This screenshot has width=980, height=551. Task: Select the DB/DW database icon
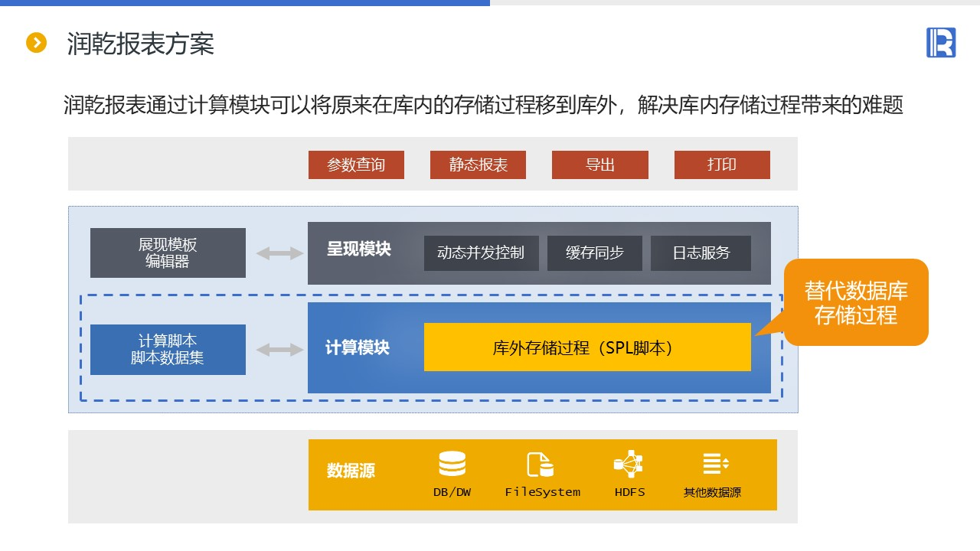(x=452, y=464)
